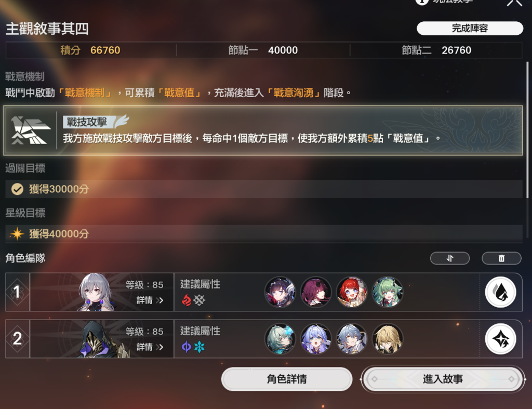Open the team number 2 slot
Image resolution: width=532 pixels, height=409 pixels.
pos(18,339)
